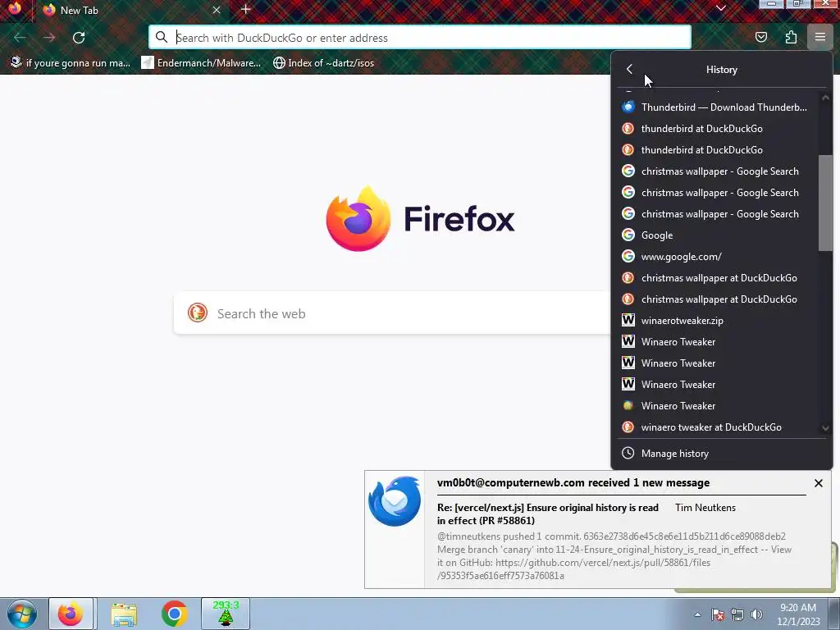This screenshot has width=840, height=630.
Task: Launch Google Chrome from the taskbar
Action: [174, 614]
